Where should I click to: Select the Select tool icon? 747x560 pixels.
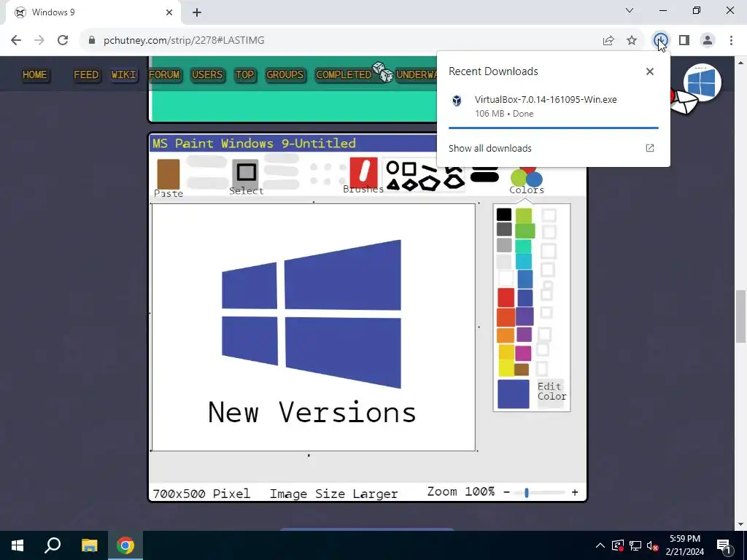[x=246, y=172]
